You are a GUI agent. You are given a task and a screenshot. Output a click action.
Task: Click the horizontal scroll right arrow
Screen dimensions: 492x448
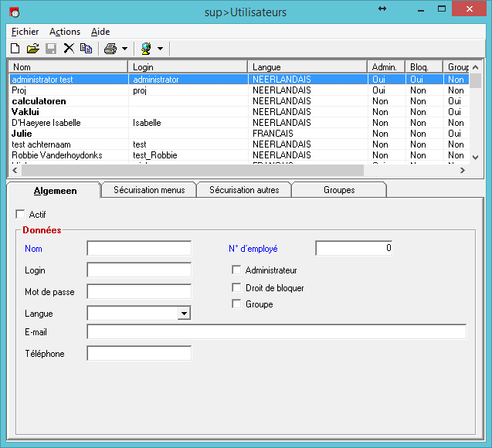point(463,170)
